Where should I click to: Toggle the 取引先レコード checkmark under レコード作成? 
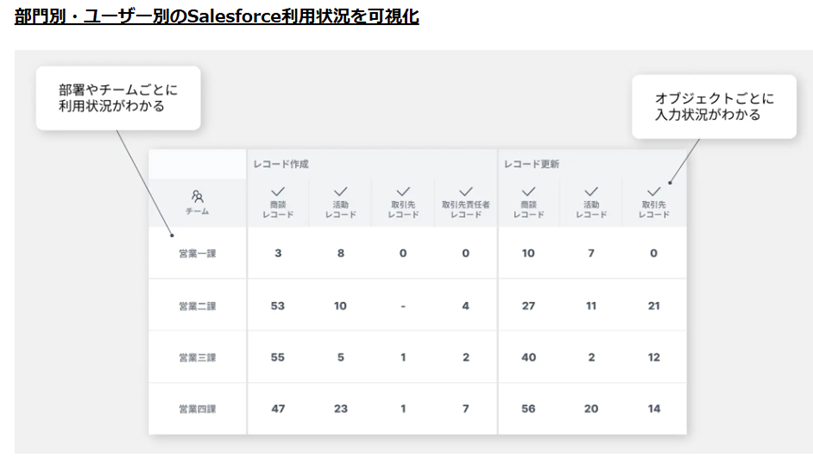403,191
